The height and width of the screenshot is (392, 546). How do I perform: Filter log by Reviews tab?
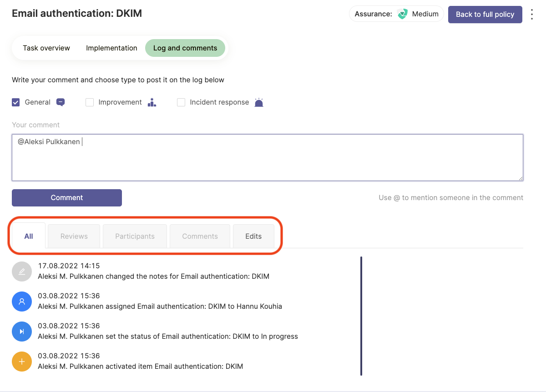tap(74, 236)
